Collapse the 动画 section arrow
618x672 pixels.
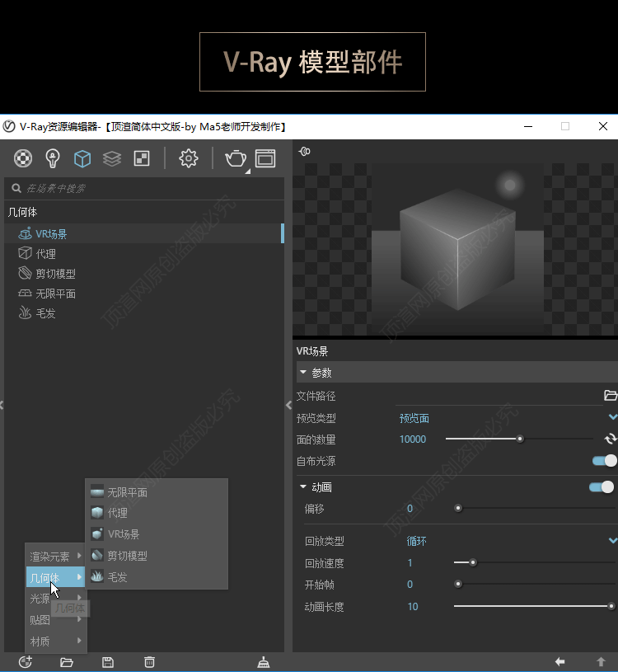[303, 486]
